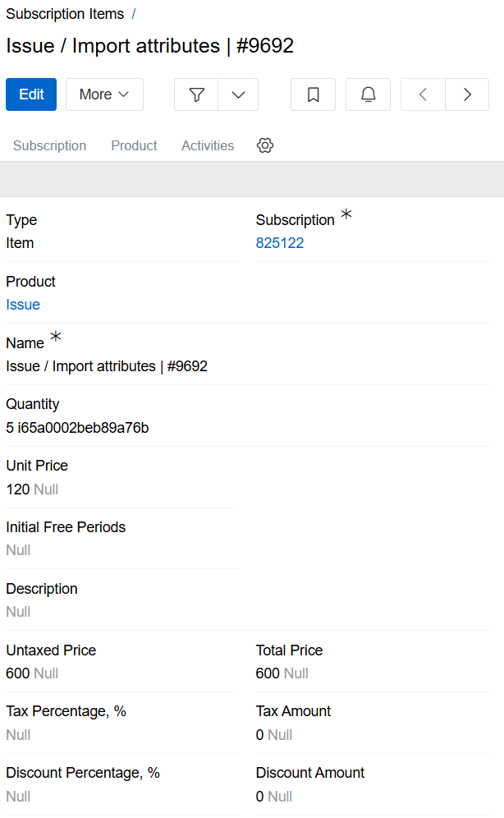
Task: Open the Issue product link
Action: 23,304
